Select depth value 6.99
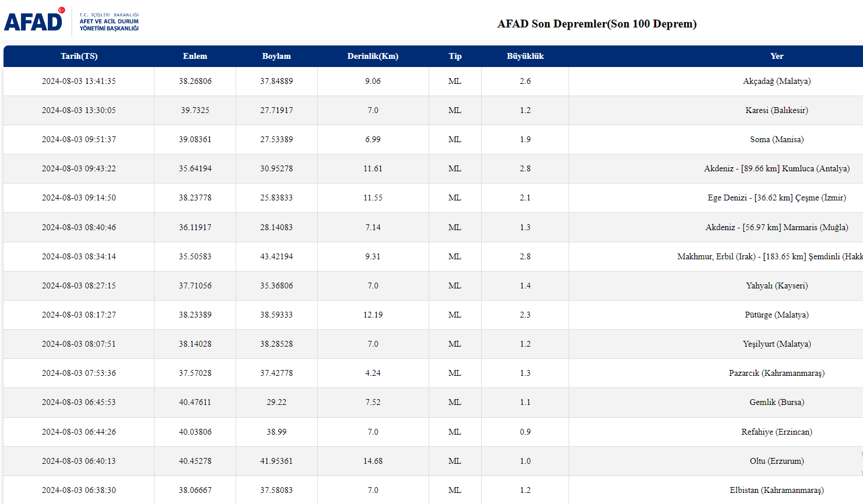Image resolution: width=863 pixels, height=504 pixels. [x=373, y=139]
